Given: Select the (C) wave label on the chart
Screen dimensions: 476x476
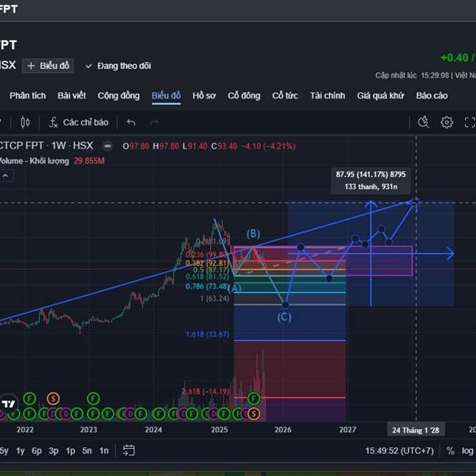Looking at the screenshot, I should pyautogui.click(x=284, y=317).
